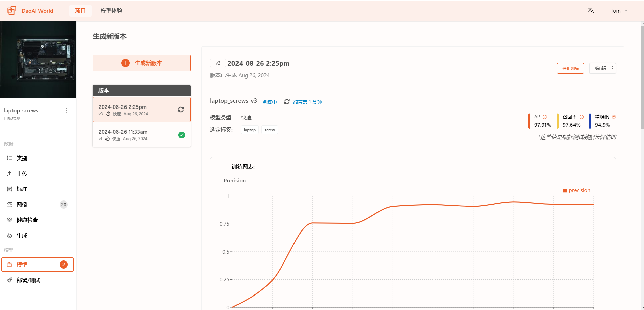Screen dimensions: 644x310
Task: Click the DaoAI World logo icon
Action: (11, 11)
